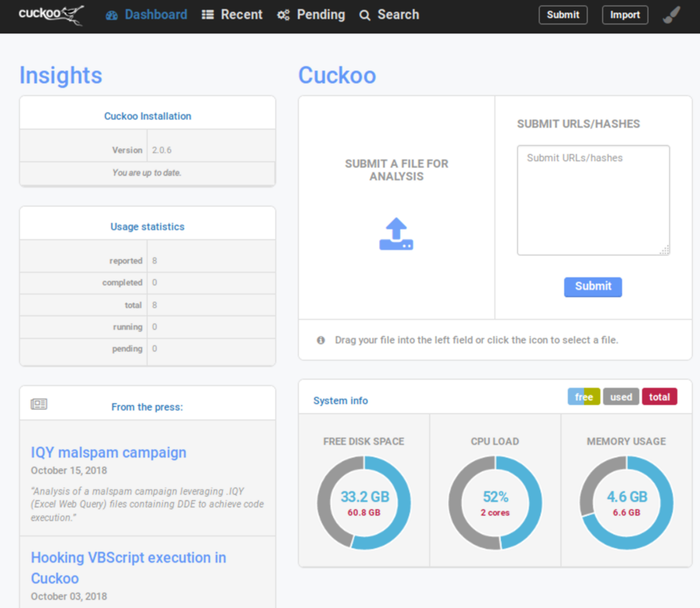The image size is (700, 608).
Task: Click the info icon beside drag hint
Action: coord(321,340)
